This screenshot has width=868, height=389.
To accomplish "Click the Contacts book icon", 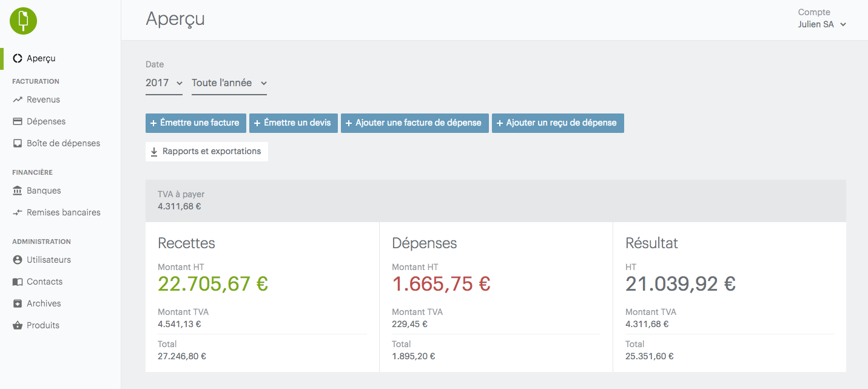I will click(18, 282).
